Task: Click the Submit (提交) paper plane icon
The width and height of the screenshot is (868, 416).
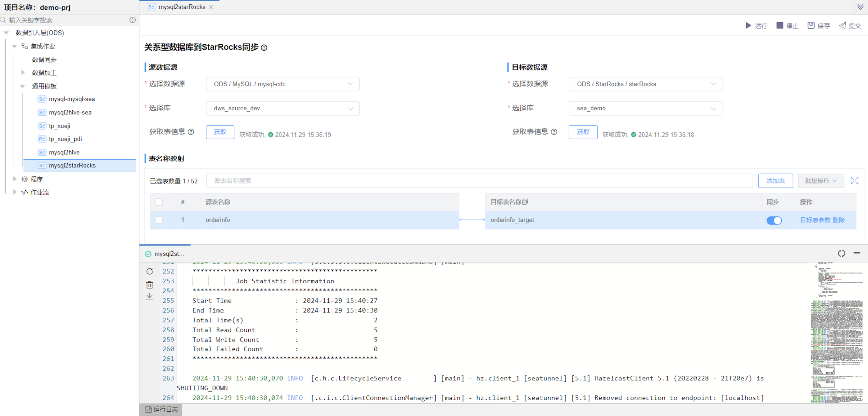Action: 843,26
